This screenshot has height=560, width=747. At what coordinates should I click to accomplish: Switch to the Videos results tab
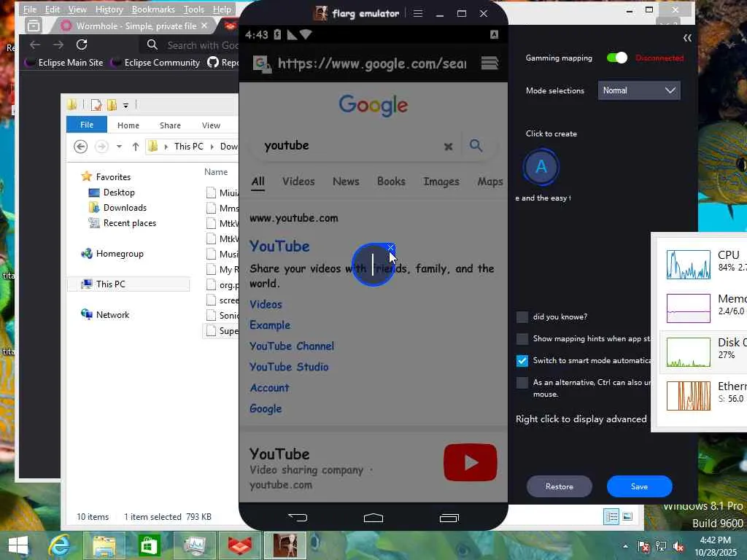pyautogui.click(x=298, y=182)
